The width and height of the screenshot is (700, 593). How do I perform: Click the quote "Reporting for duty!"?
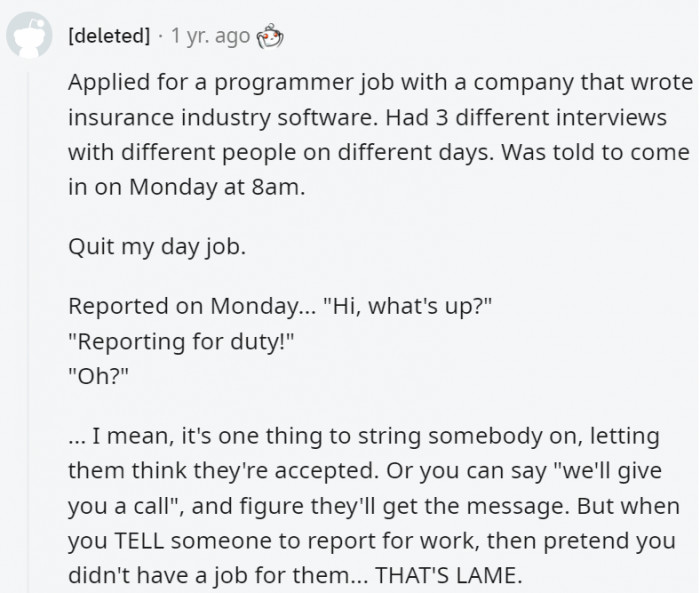(181, 345)
